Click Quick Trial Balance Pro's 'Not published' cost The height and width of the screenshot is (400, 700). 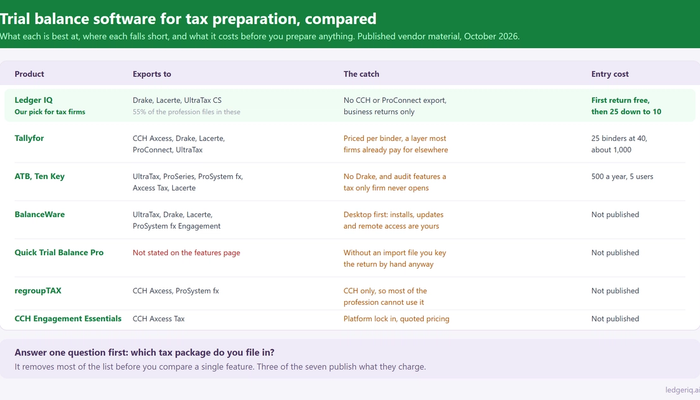[x=615, y=253]
